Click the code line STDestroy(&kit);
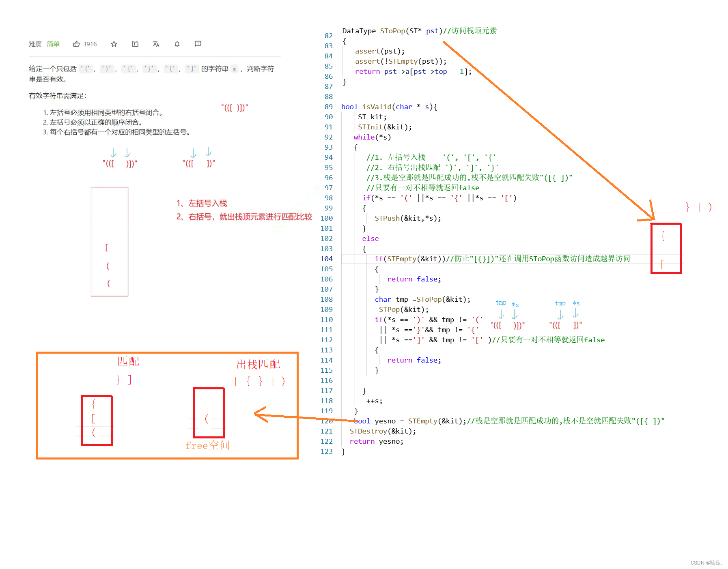Viewport: 728px width, 569px height. tap(383, 431)
